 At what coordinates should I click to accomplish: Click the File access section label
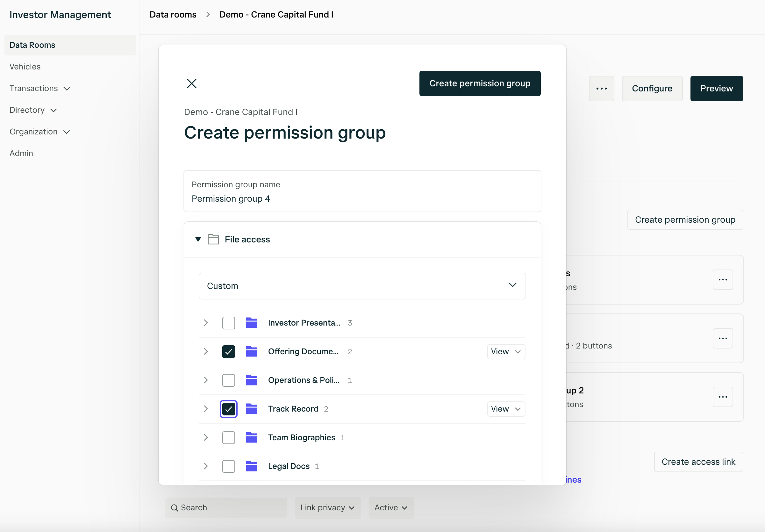247,239
